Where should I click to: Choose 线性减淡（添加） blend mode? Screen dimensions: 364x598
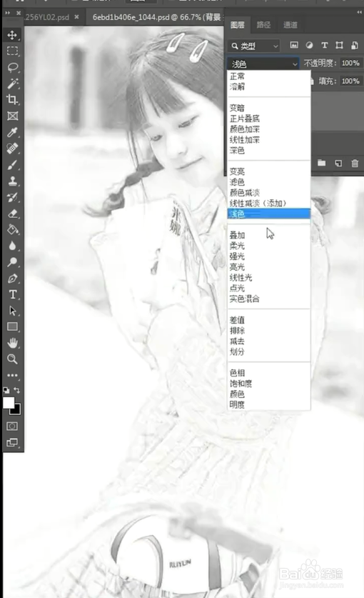[x=268, y=204]
